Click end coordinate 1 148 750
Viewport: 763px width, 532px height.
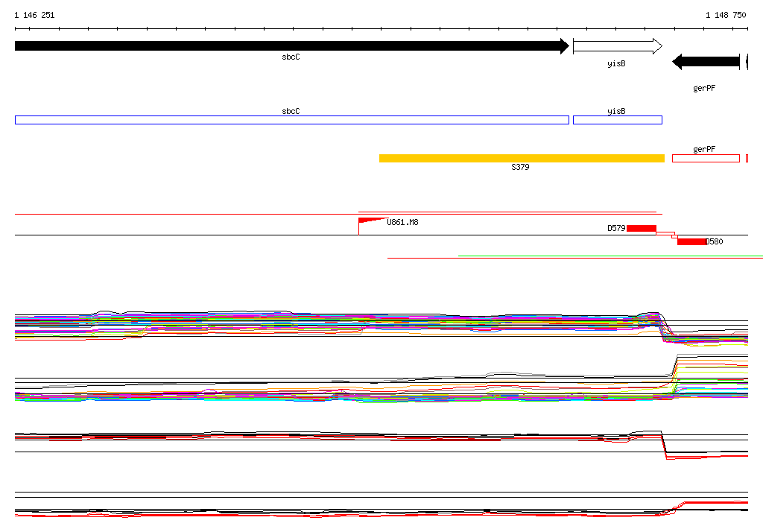pos(726,15)
